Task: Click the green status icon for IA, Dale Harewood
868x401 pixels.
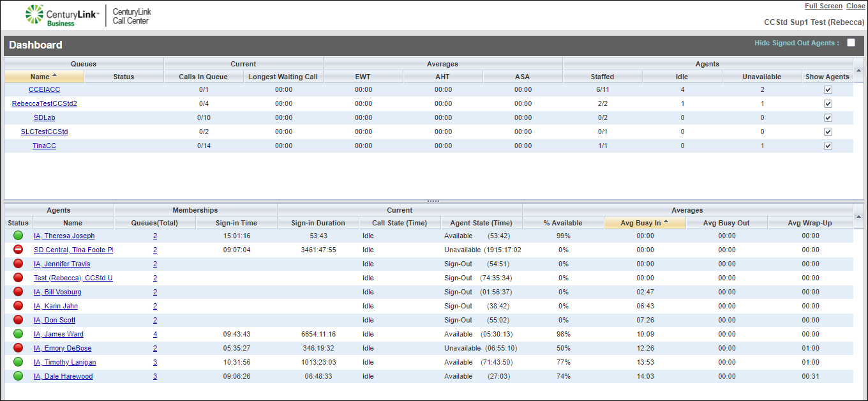Action: (18, 376)
